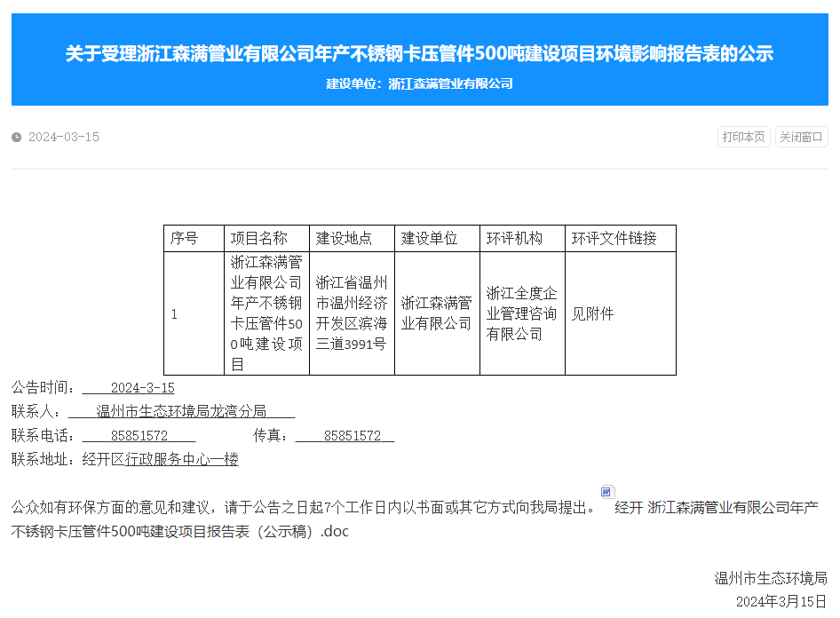Click the project name cell 年产不锈钢卡压管件

(x=266, y=313)
